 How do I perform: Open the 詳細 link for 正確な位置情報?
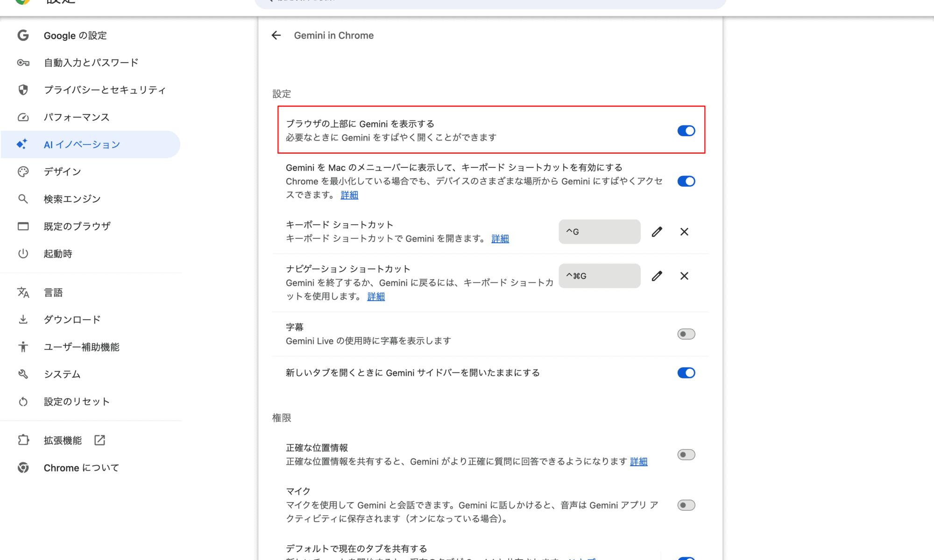(x=638, y=462)
